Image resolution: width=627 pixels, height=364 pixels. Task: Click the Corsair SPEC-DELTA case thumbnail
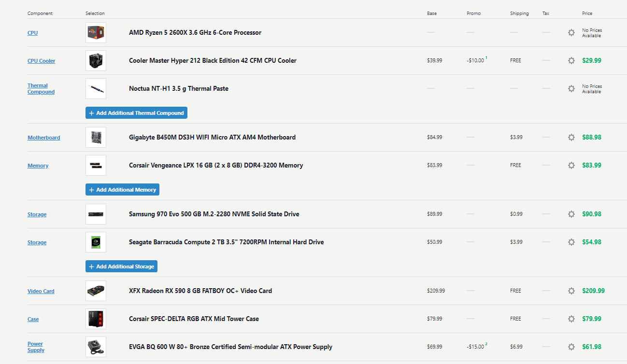96,319
